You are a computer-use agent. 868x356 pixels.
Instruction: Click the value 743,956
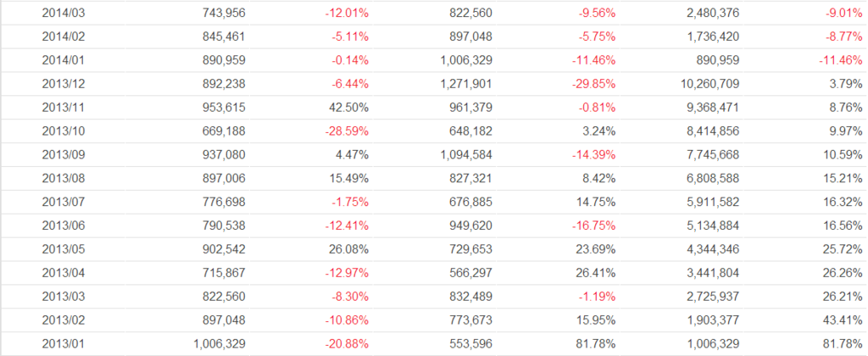[226, 13]
